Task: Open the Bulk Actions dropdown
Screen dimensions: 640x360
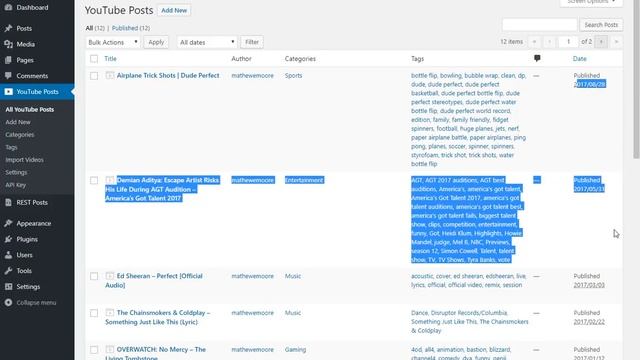Action: pos(113,42)
